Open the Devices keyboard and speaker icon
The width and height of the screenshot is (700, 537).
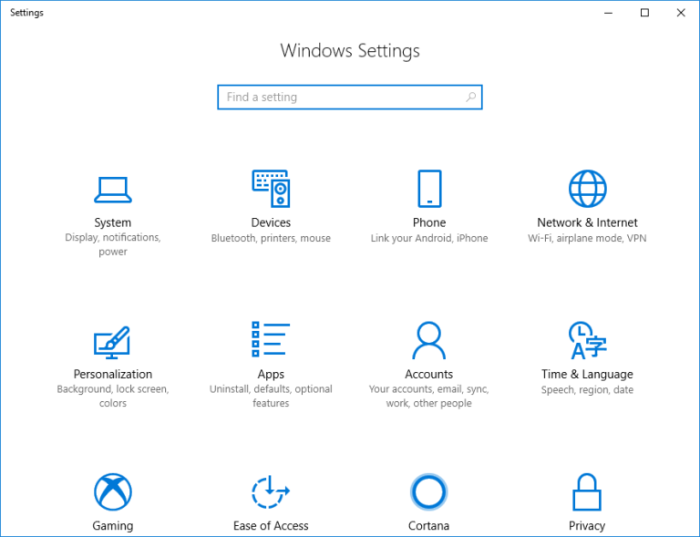pos(271,188)
